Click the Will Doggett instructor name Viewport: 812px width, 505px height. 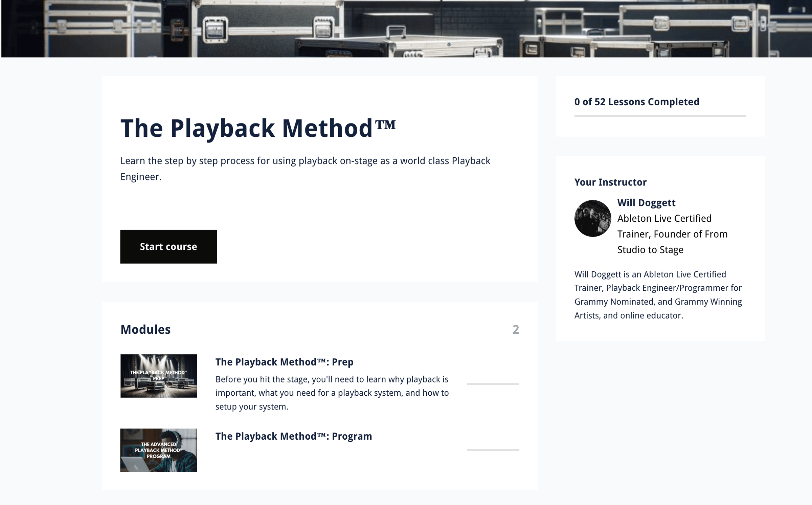[646, 202]
